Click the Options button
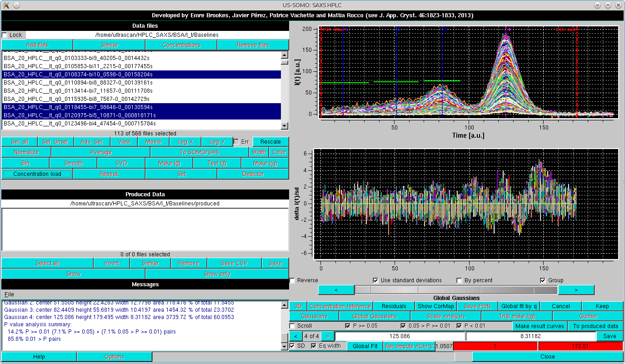 point(115,357)
